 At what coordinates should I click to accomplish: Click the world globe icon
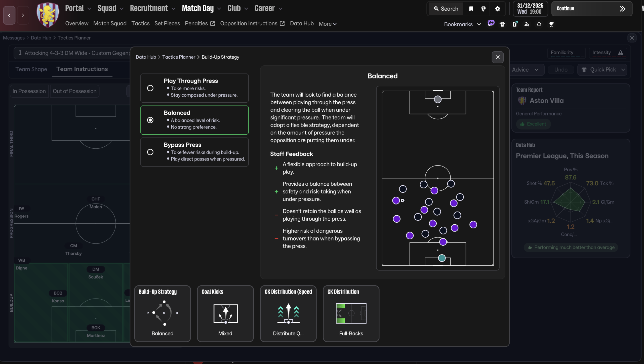(x=483, y=9)
